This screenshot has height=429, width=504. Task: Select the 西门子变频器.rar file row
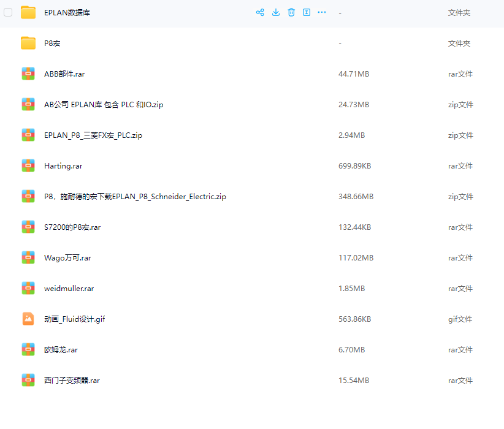[72, 381]
